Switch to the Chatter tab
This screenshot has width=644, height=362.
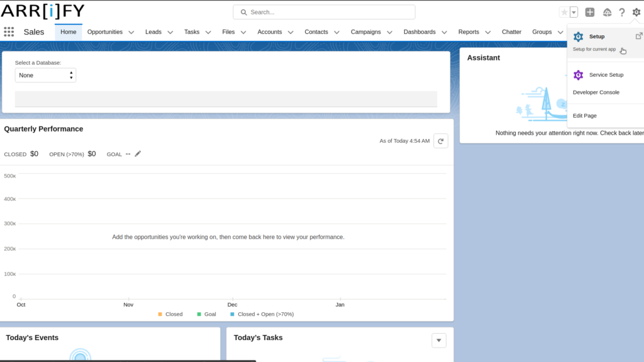click(x=511, y=32)
